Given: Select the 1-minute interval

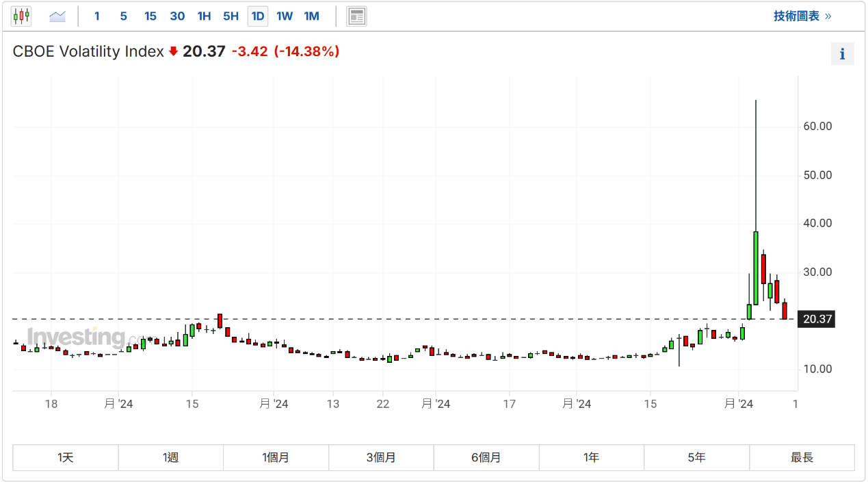Looking at the screenshot, I should (97, 16).
